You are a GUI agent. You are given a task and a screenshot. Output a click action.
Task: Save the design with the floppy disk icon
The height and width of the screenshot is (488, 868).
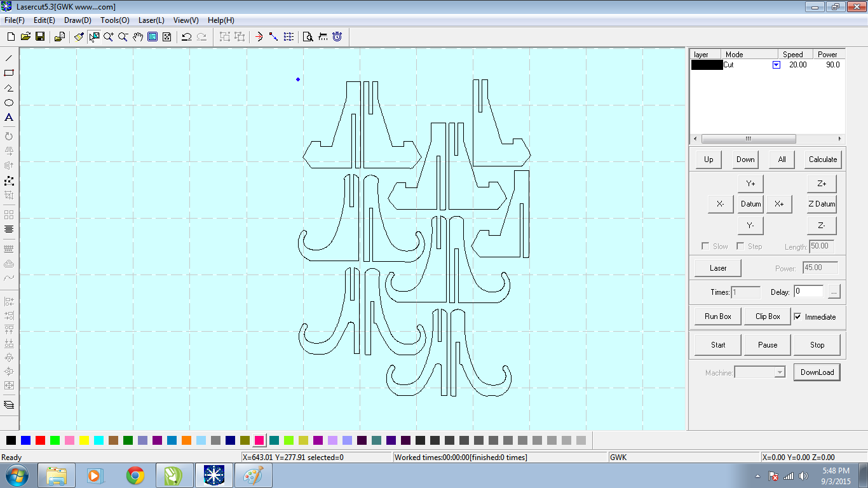pos(39,37)
